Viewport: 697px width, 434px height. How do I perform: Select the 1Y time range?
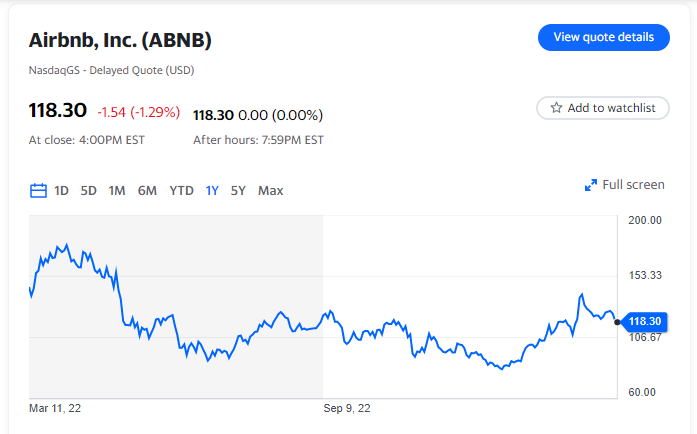[212, 190]
